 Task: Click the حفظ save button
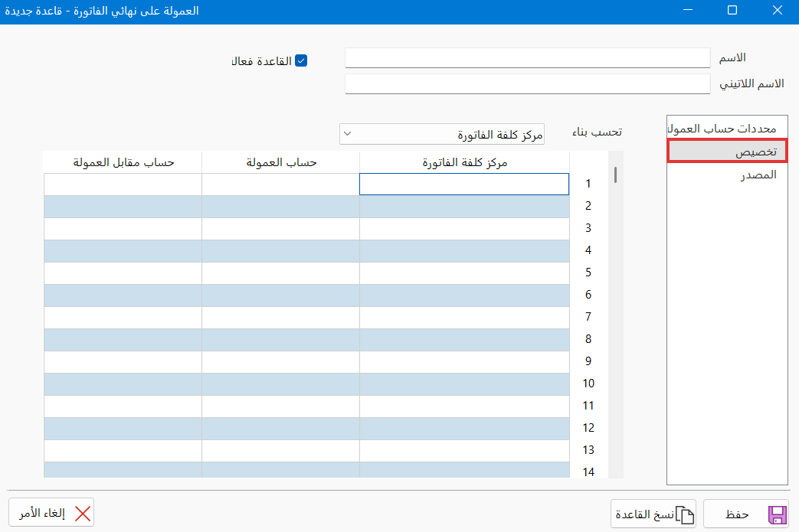[x=746, y=514]
